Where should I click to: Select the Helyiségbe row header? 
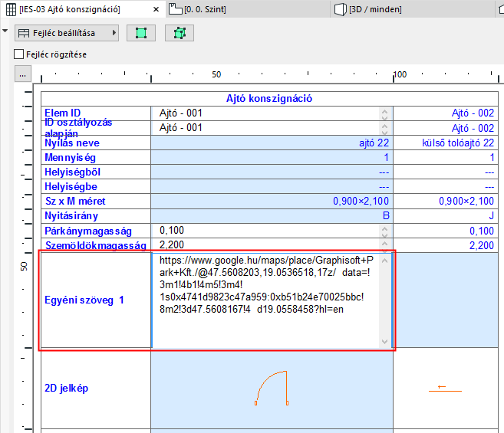[96, 186]
